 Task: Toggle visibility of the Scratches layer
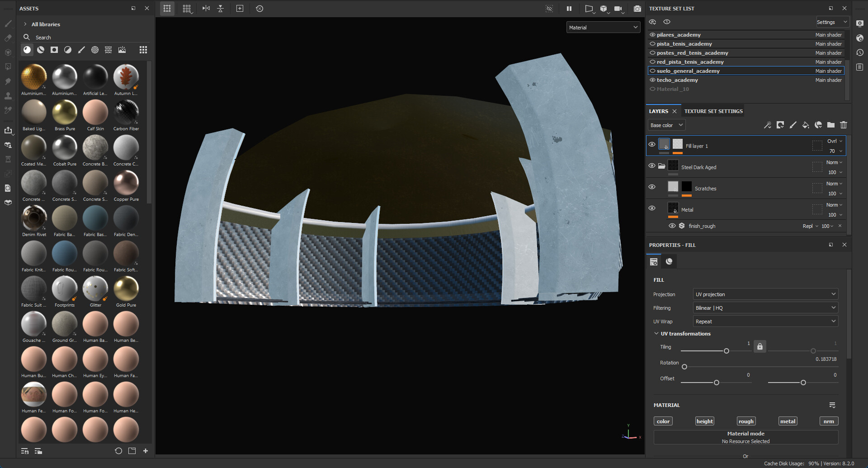(651, 187)
